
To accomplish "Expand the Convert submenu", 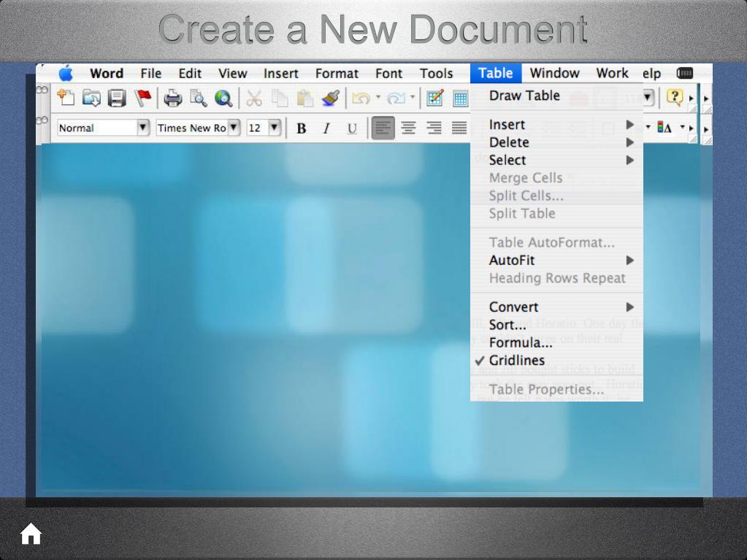I will click(556, 307).
